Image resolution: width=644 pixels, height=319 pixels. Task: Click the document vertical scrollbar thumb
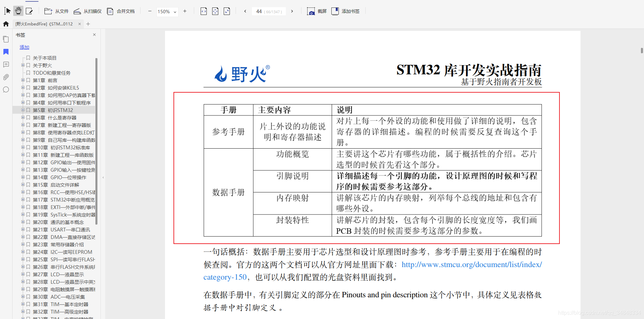(x=642, y=51)
